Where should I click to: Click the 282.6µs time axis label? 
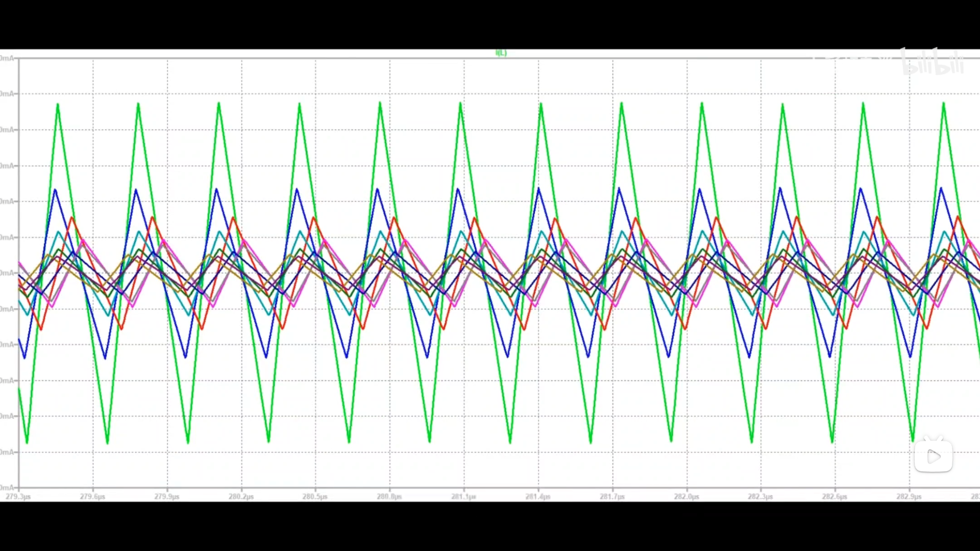[x=835, y=496]
